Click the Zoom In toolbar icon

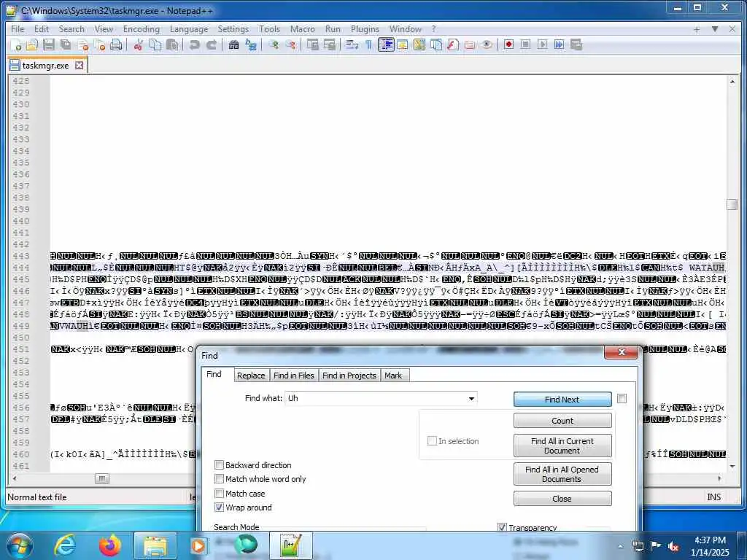[x=273, y=44]
